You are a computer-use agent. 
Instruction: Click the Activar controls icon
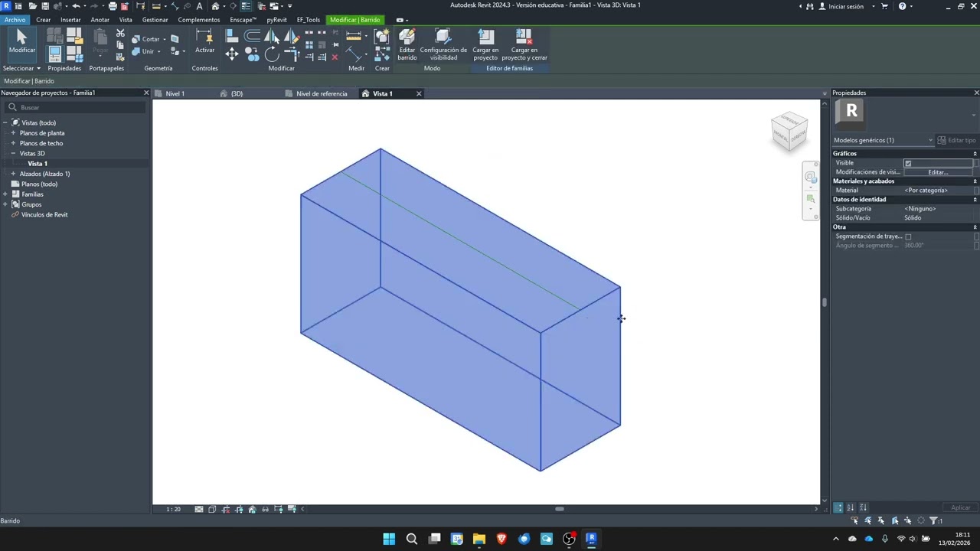coord(204,41)
